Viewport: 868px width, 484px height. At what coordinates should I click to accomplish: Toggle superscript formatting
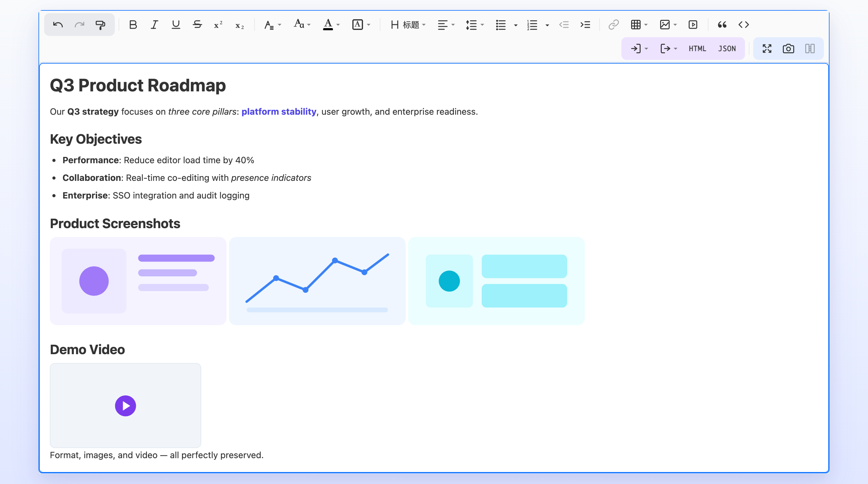218,25
